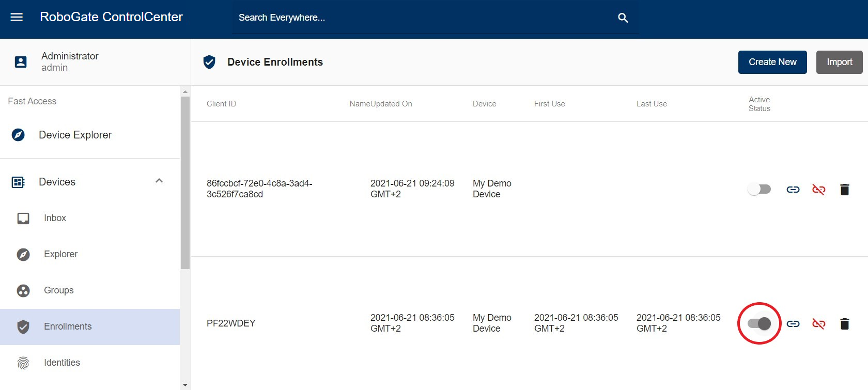The width and height of the screenshot is (868, 390).
Task: Click My Demo Device in PF22WDEY row
Action: (492, 323)
